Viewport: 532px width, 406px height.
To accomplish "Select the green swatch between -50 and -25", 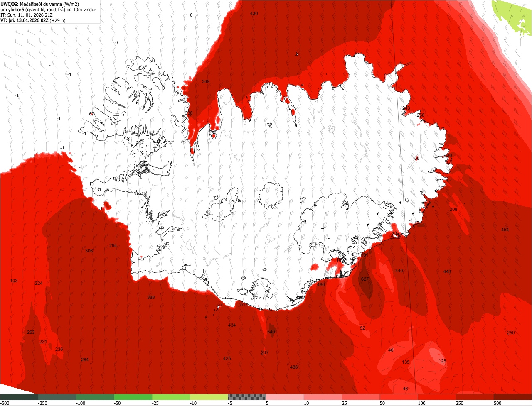I will pos(133,397).
